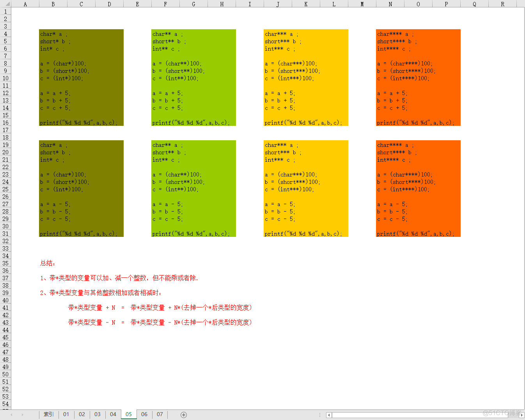Select column F header
The width and height of the screenshot is (525, 420).
[165, 4]
